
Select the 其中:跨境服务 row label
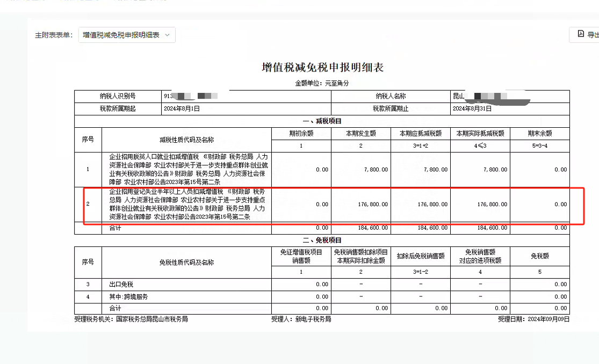(128, 296)
